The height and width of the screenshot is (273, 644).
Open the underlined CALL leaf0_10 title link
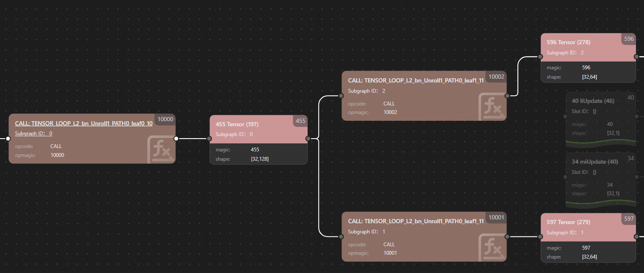(x=83, y=123)
